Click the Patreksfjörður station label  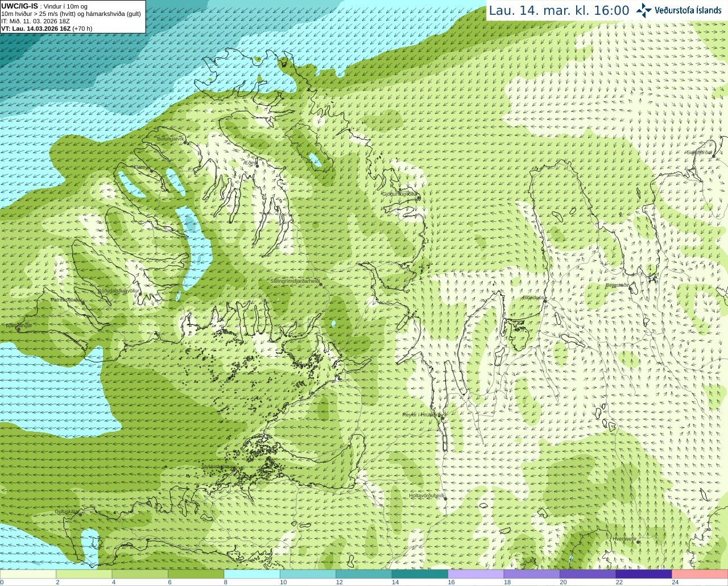coord(67,300)
